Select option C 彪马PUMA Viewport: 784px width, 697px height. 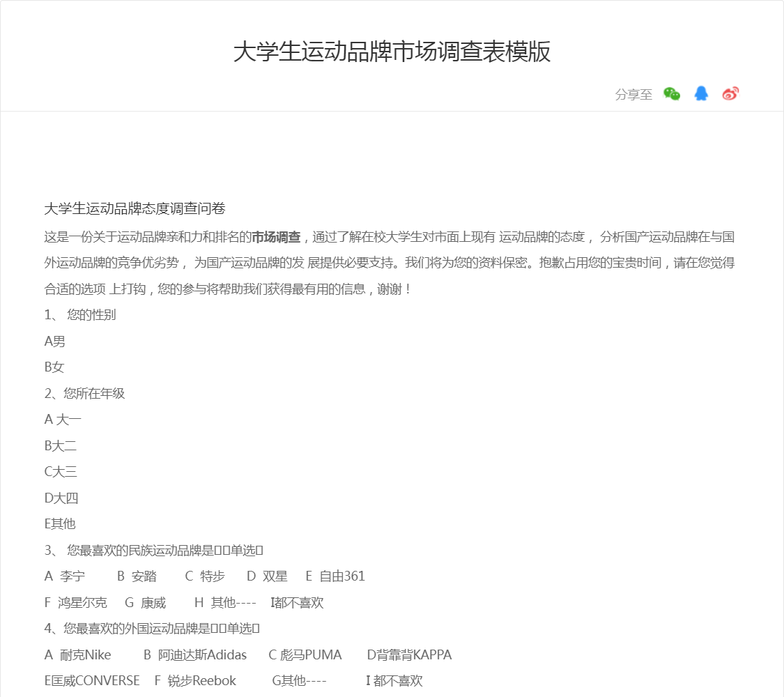coord(305,655)
